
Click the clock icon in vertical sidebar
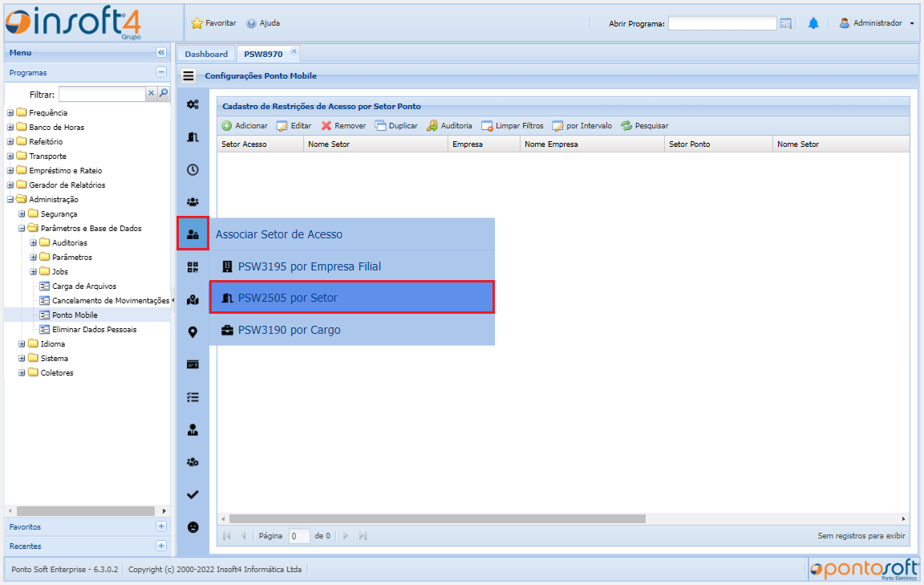[192, 169]
